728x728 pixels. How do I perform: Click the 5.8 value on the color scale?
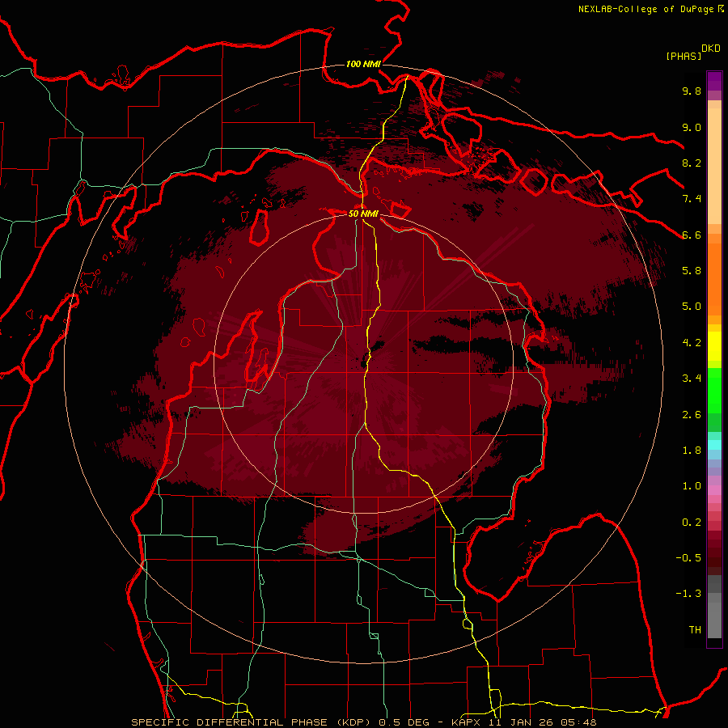pos(692,271)
